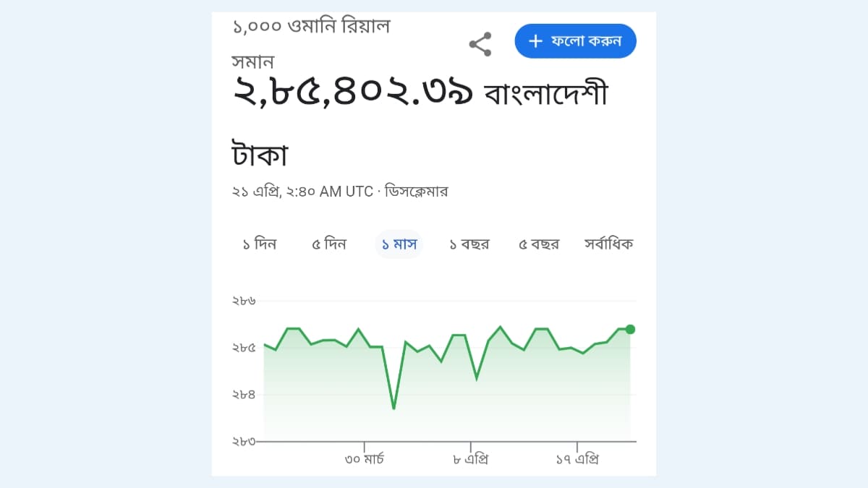This screenshot has height=488, width=868.
Task: Click the plus icon on the follow button
Action: point(535,41)
